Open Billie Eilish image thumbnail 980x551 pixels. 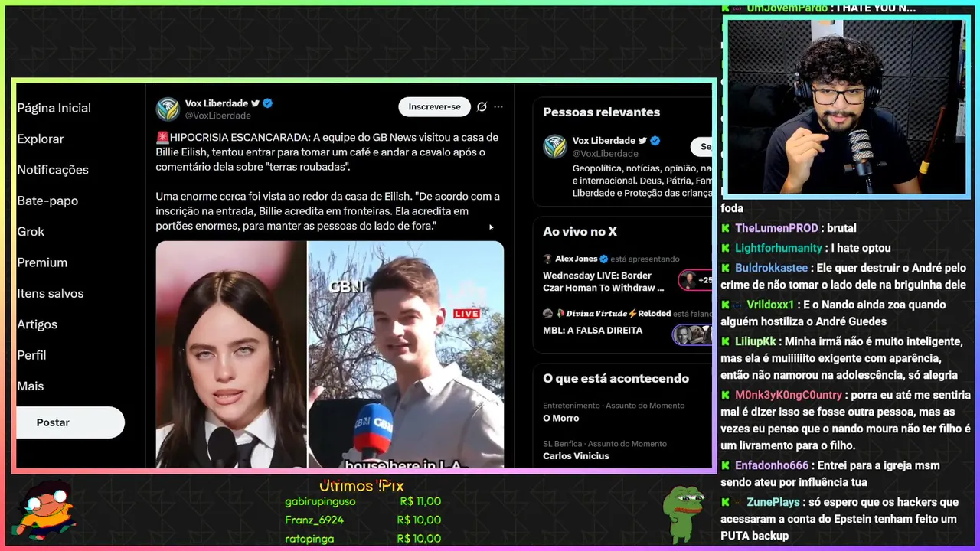(231, 354)
